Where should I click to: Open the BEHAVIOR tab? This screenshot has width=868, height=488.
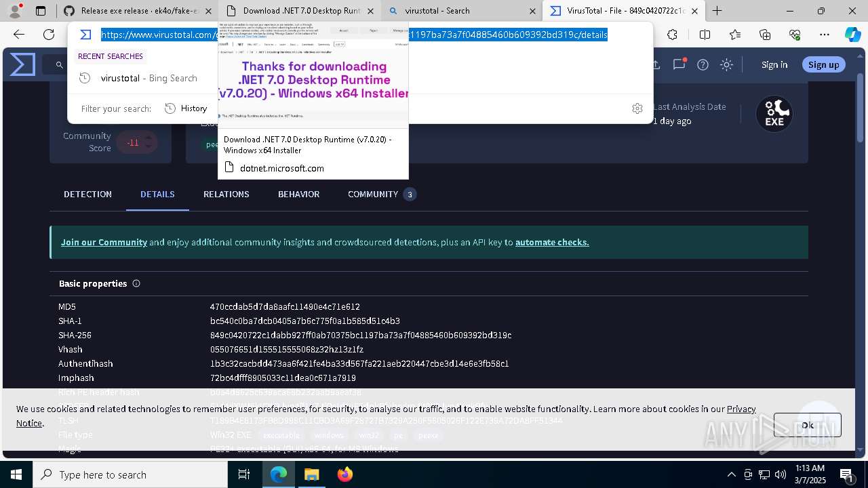(x=298, y=194)
